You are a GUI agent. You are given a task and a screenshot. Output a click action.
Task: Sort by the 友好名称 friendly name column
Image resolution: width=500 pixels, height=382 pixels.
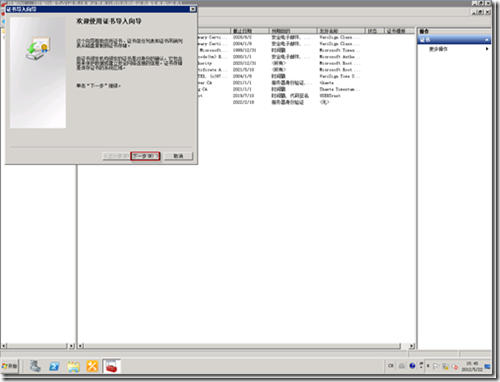click(341, 31)
